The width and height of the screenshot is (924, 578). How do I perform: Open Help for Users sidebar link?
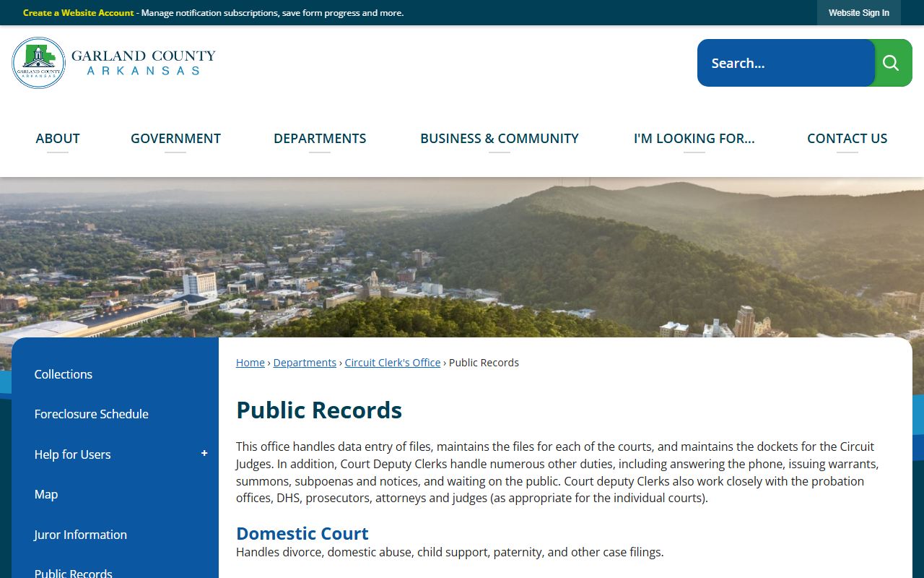72,454
